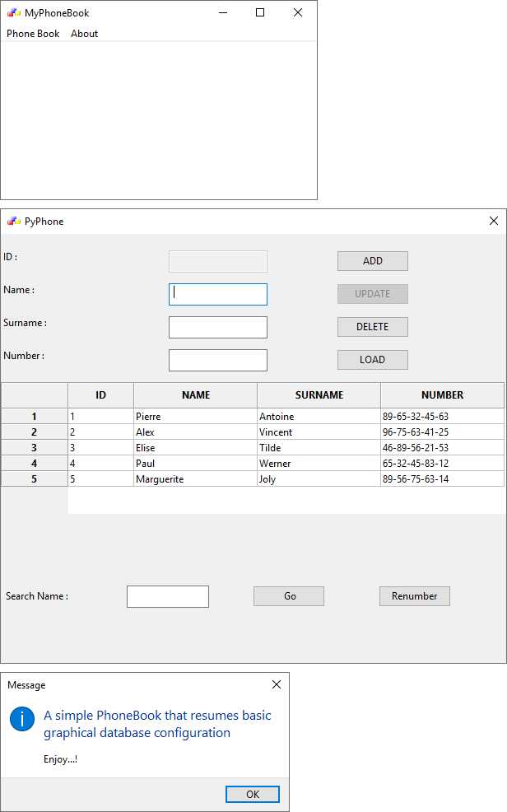Viewport: 507px width, 812px height.
Task: Click the SURNAME column header
Action: click(x=319, y=395)
